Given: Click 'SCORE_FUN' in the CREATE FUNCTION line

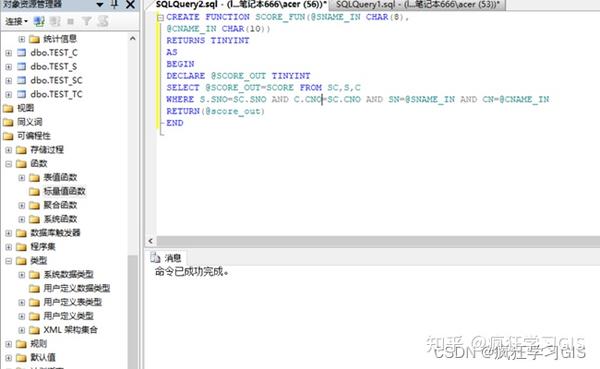Looking at the screenshot, I should tap(280, 17).
